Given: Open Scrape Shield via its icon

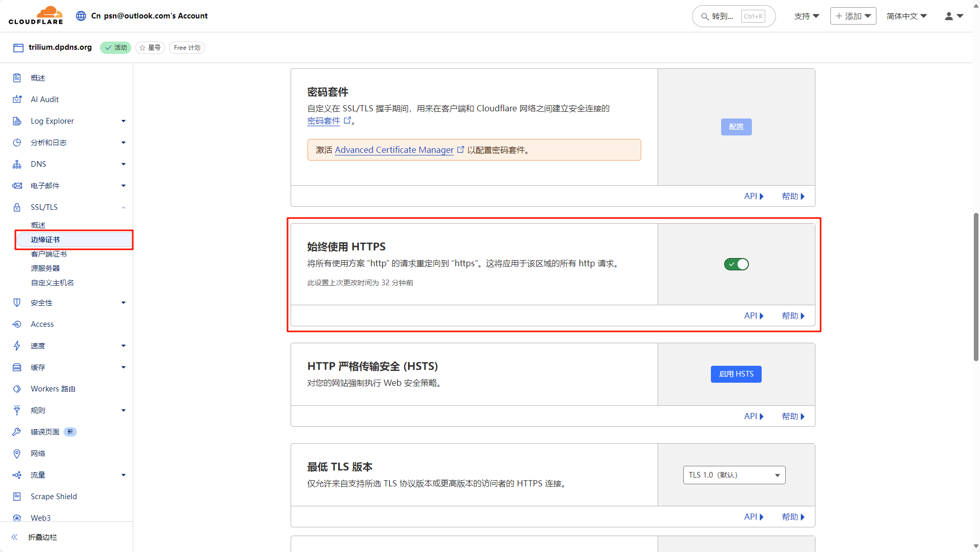Looking at the screenshot, I should [17, 497].
